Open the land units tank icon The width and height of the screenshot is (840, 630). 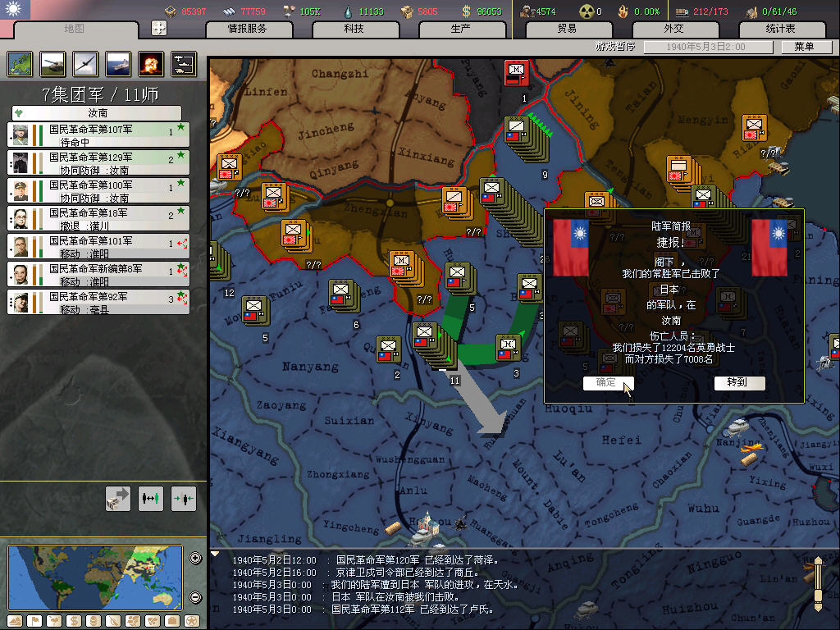click(x=53, y=64)
